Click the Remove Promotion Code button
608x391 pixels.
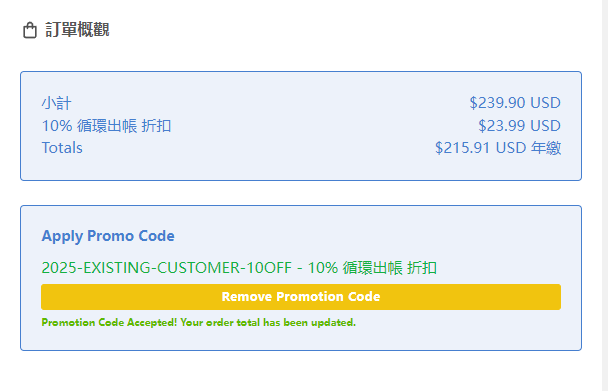pos(301,297)
